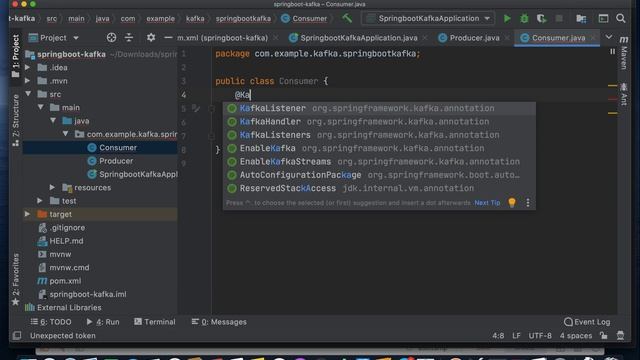This screenshot has width=640, height=360.
Task: Choose EnableKafka completion suggestion
Action: [x=379, y=148]
